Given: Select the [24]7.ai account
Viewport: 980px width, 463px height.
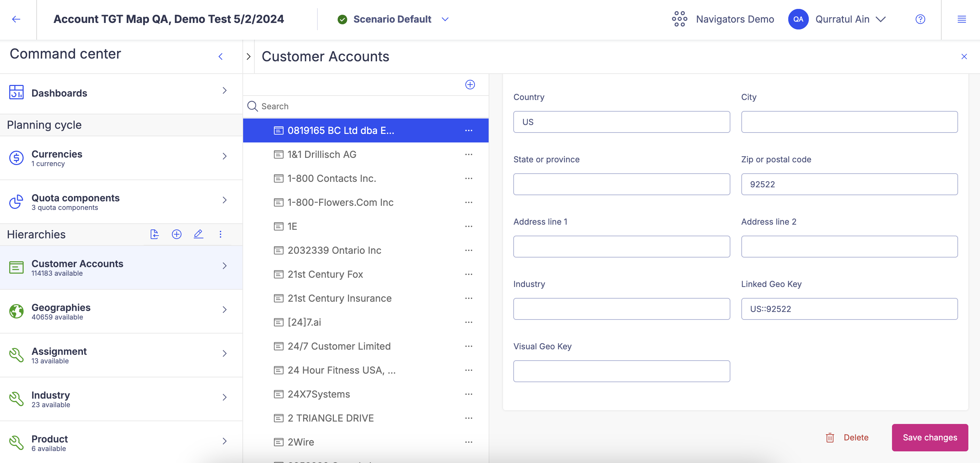Looking at the screenshot, I should pos(366,322).
